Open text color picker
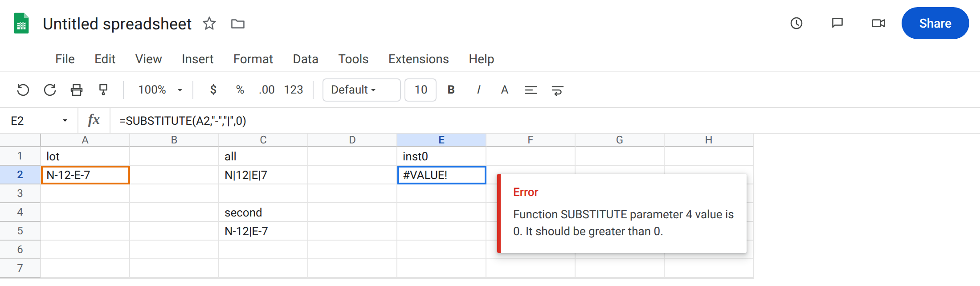This screenshot has width=980, height=286. [x=505, y=90]
